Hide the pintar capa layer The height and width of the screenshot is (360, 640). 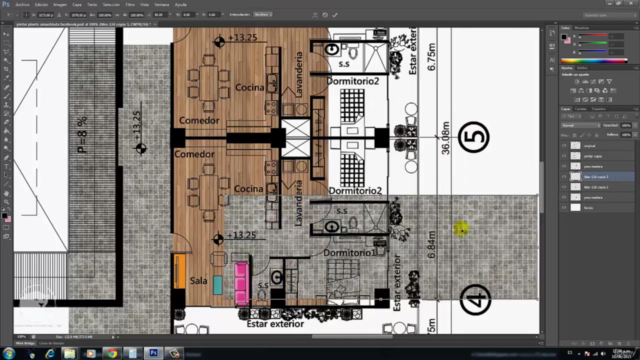pyautogui.click(x=564, y=156)
